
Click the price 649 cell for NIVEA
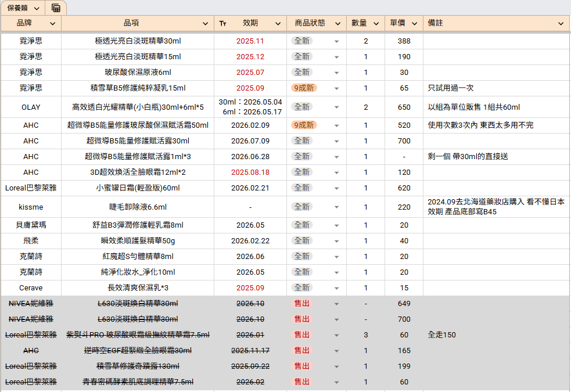[x=404, y=304]
